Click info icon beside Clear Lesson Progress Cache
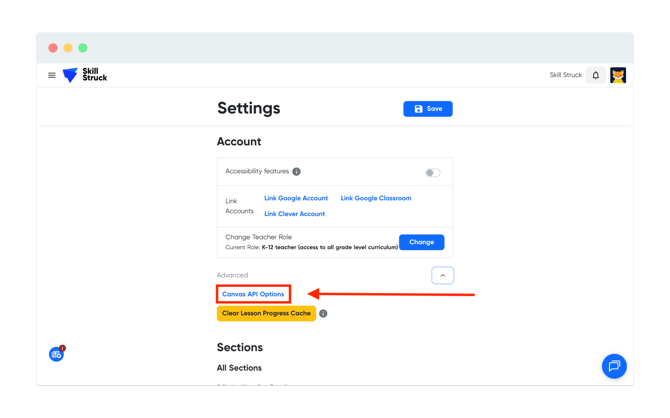 pyautogui.click(x=323, y=313)
